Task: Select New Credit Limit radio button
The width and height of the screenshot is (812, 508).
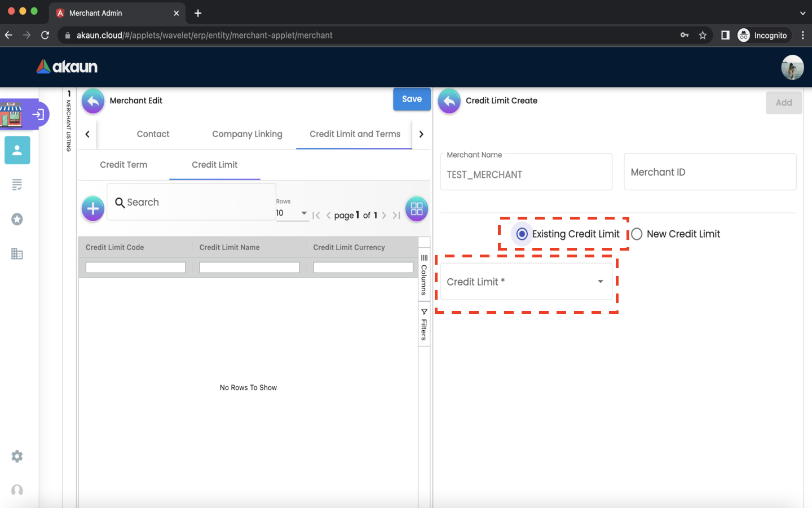Action: [637, 234]
